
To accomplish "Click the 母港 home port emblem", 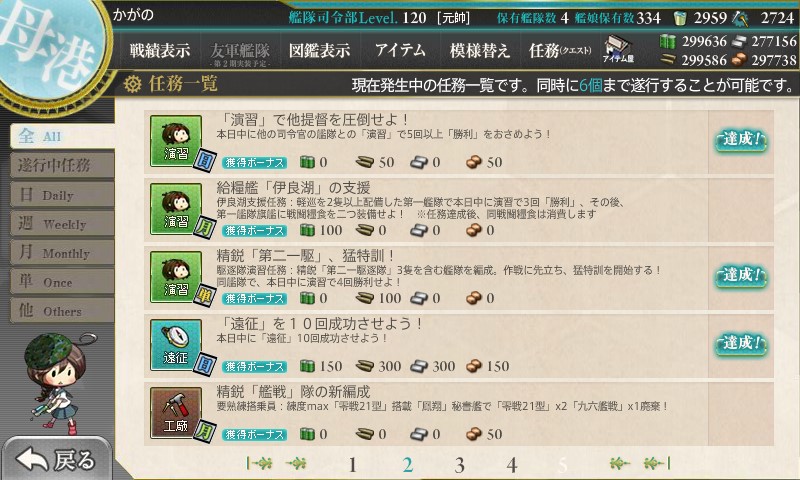I will coord(52,48).
